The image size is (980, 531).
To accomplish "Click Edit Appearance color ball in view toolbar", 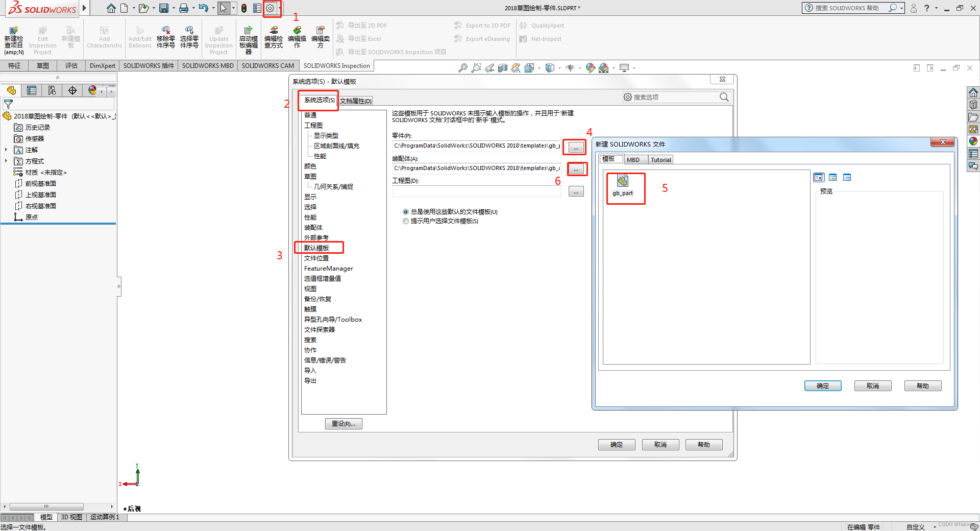I will (591, 68).
